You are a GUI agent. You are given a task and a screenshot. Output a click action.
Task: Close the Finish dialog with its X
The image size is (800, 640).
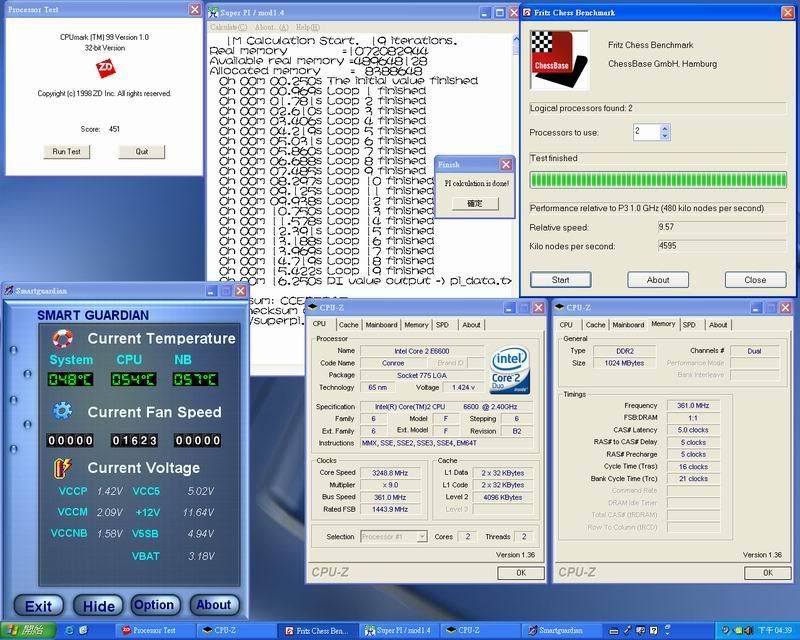click(506, 164)
